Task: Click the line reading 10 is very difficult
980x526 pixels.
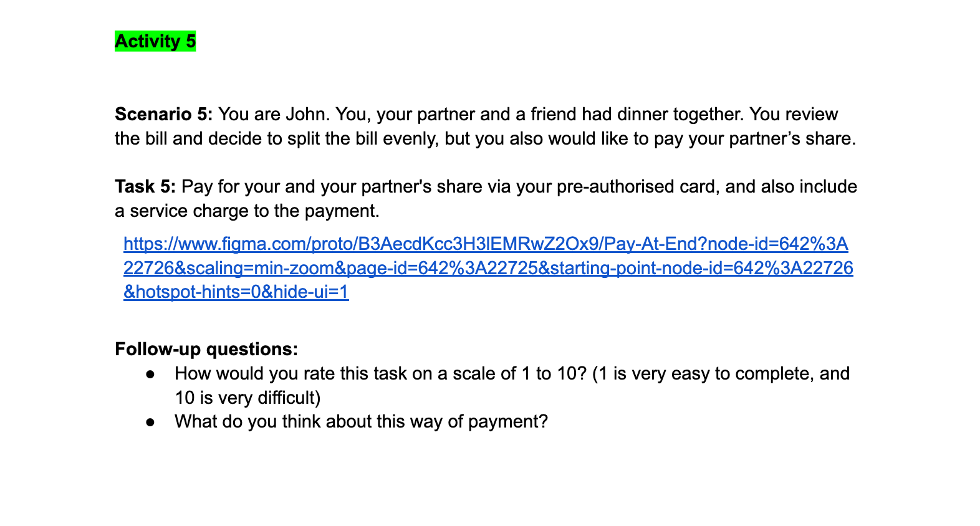Action: [247, 398]
